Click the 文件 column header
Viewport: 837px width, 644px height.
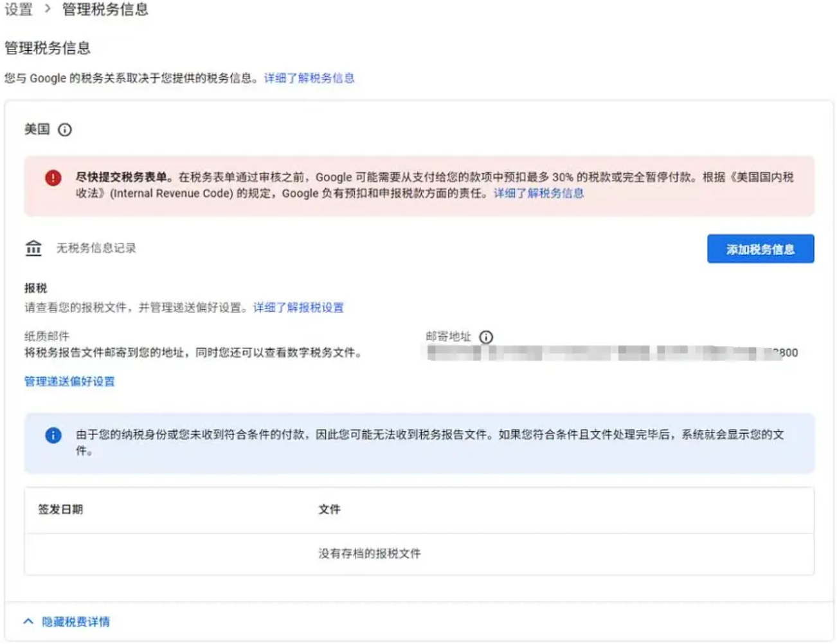329,510
